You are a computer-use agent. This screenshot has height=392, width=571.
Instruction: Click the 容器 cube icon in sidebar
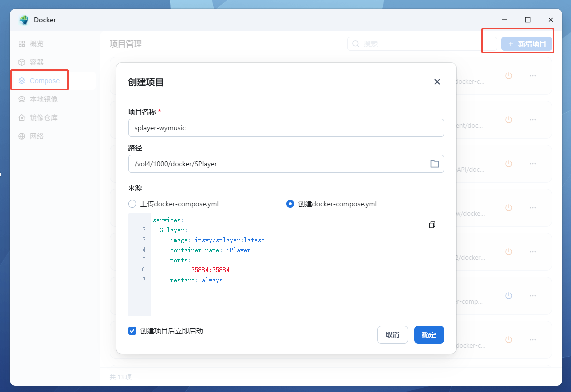pyautogui.click(x=22, y=62)
